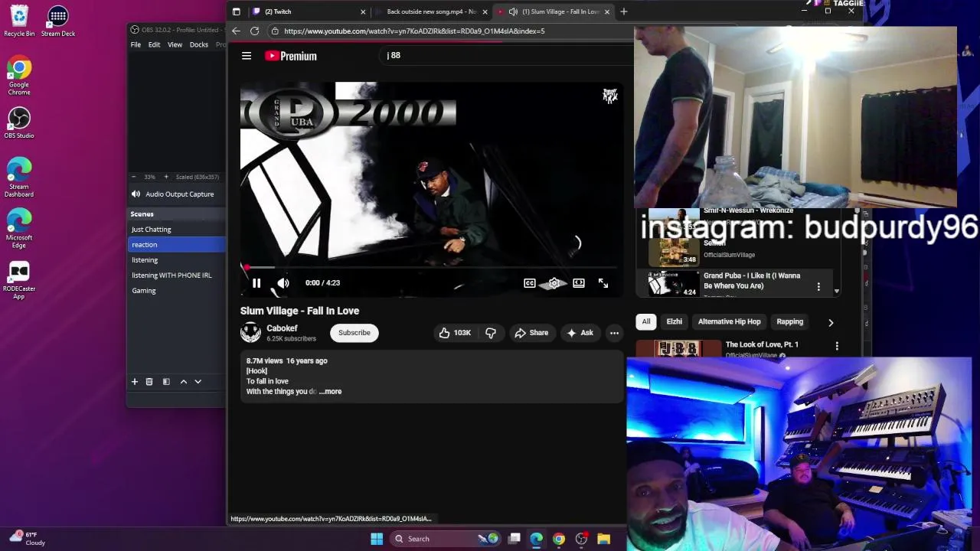The image size is (980, 551).
Task: Click the browser address bar URL
Action: tap(414, 31)
